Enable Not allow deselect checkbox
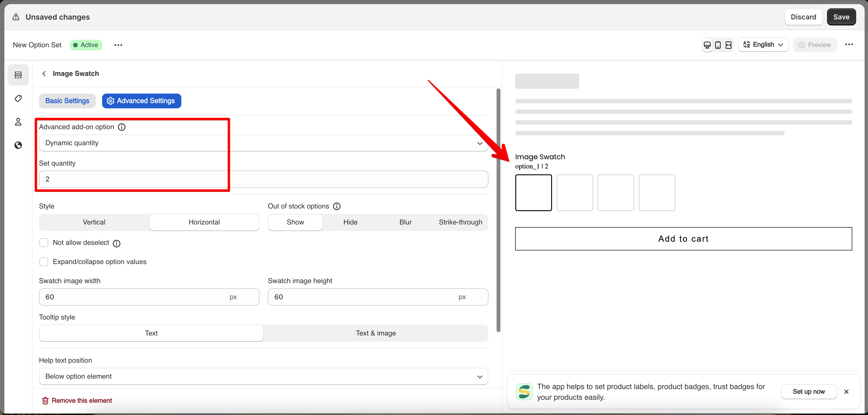Viewport: 868px width, 415px height. [44, 243]
